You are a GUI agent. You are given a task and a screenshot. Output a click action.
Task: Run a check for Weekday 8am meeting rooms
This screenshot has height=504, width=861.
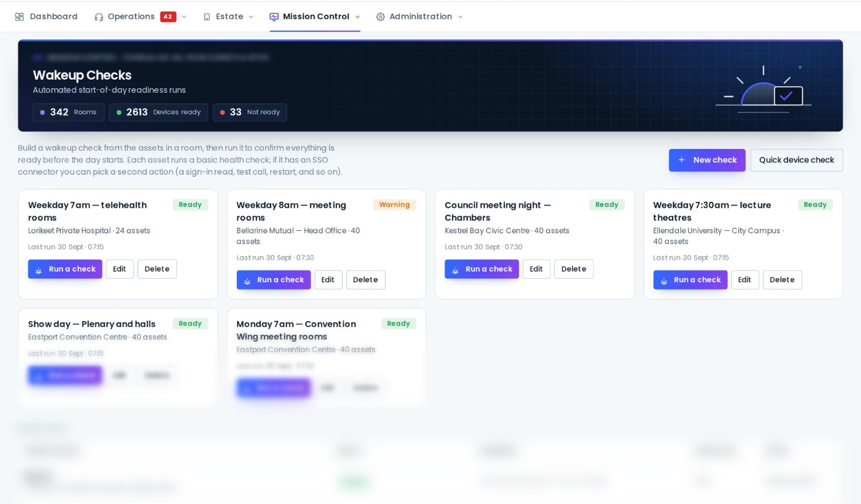(273, 280)
